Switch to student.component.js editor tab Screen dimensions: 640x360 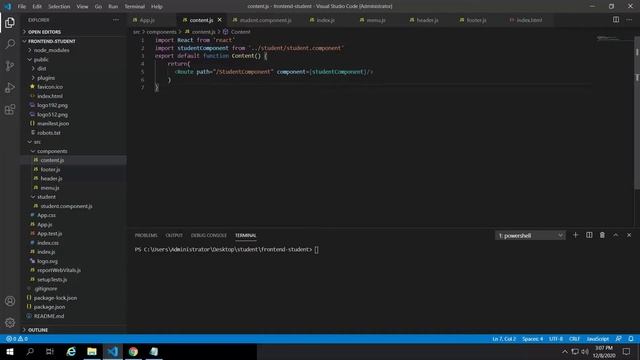click(265, 20)
